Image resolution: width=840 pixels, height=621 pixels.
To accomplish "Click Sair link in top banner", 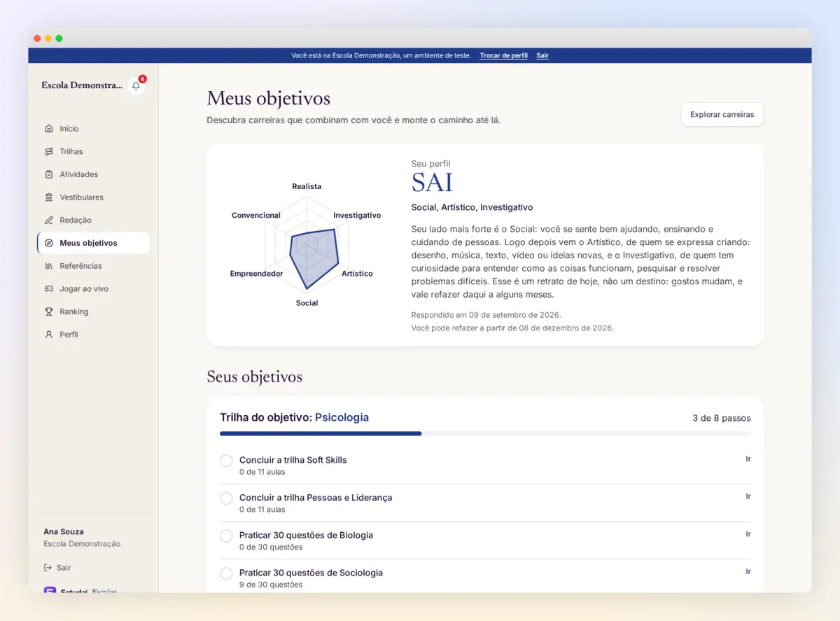I will pos(542,55).
